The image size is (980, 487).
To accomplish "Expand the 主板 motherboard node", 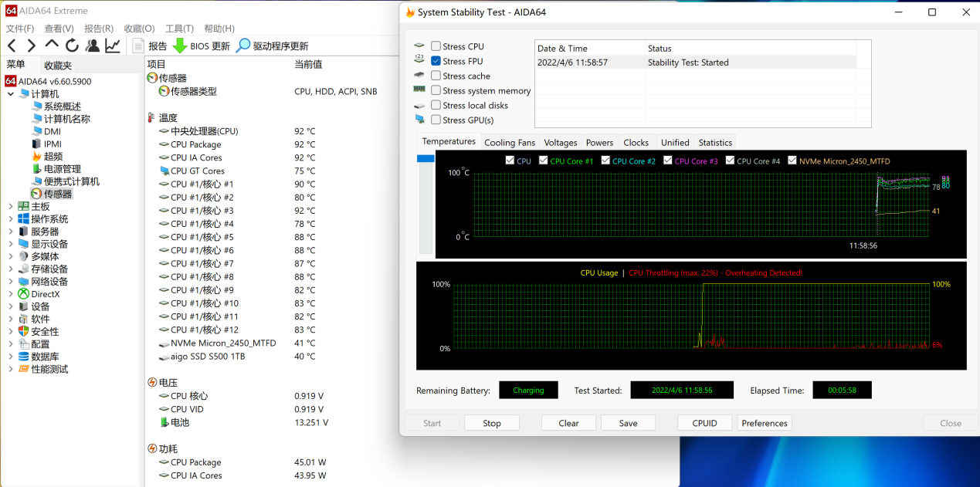I will [10, 207].
